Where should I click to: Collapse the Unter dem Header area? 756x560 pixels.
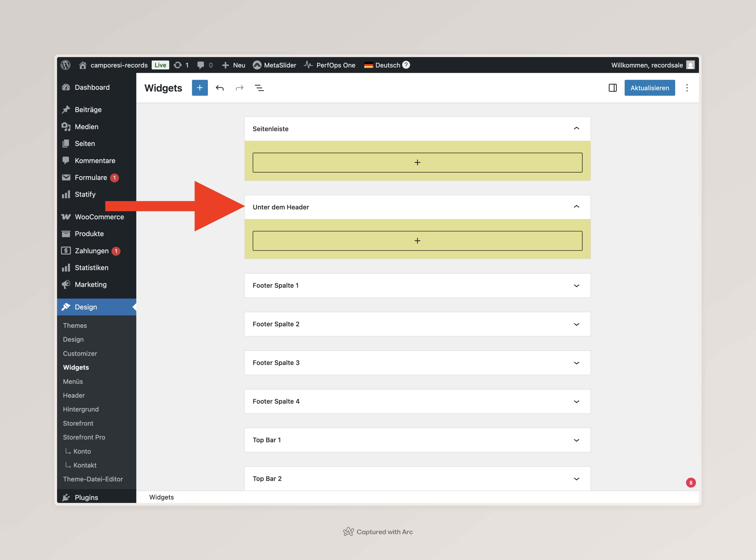pyautogui.click(x=576, y=207)
